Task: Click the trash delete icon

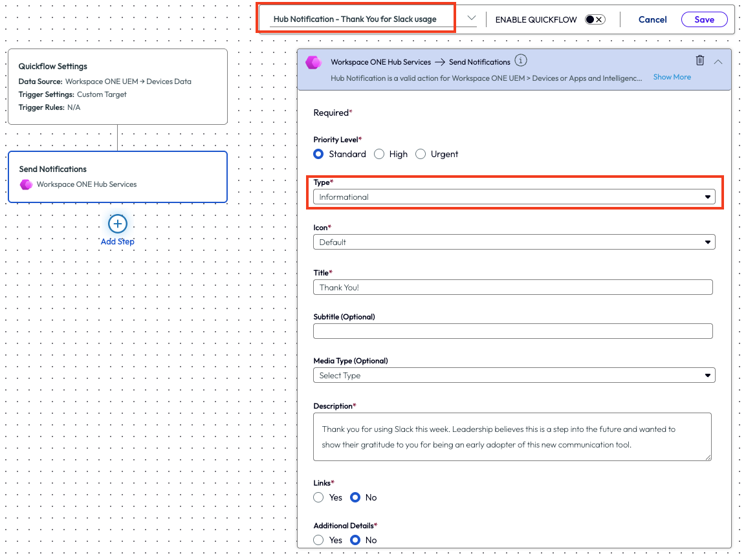Action: 699,61
